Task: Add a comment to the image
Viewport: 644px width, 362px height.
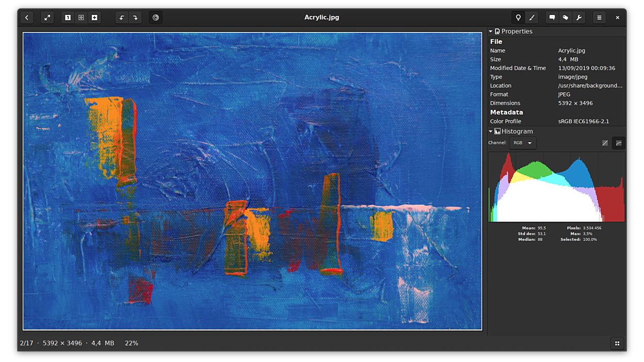Action: [552, 18]
